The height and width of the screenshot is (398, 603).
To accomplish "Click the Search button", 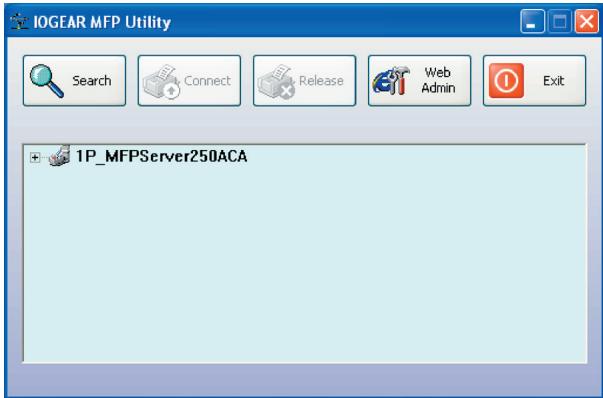I will 74,80.
